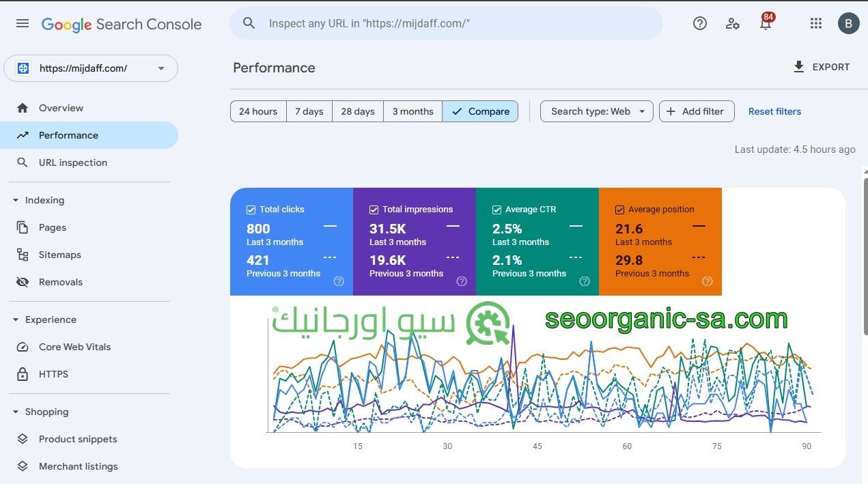
Task: Open the hamburger navigation menu
Action: click(x=22, y=23)
